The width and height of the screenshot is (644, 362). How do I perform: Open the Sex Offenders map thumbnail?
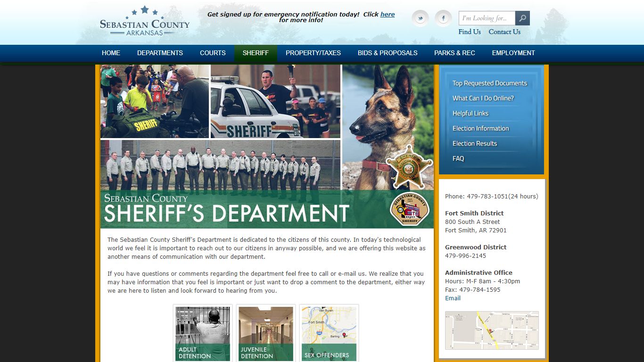point(329,334)
